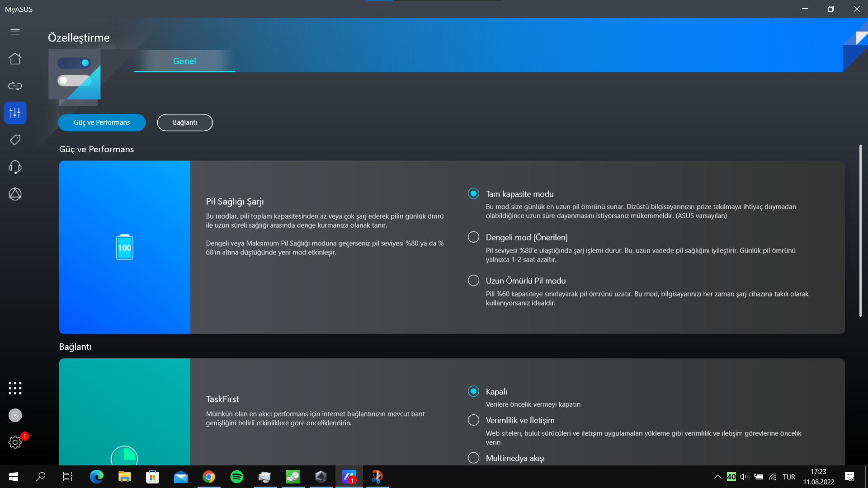Open settings gear with notification badge

pyautogui.click(x=15, y=442)
